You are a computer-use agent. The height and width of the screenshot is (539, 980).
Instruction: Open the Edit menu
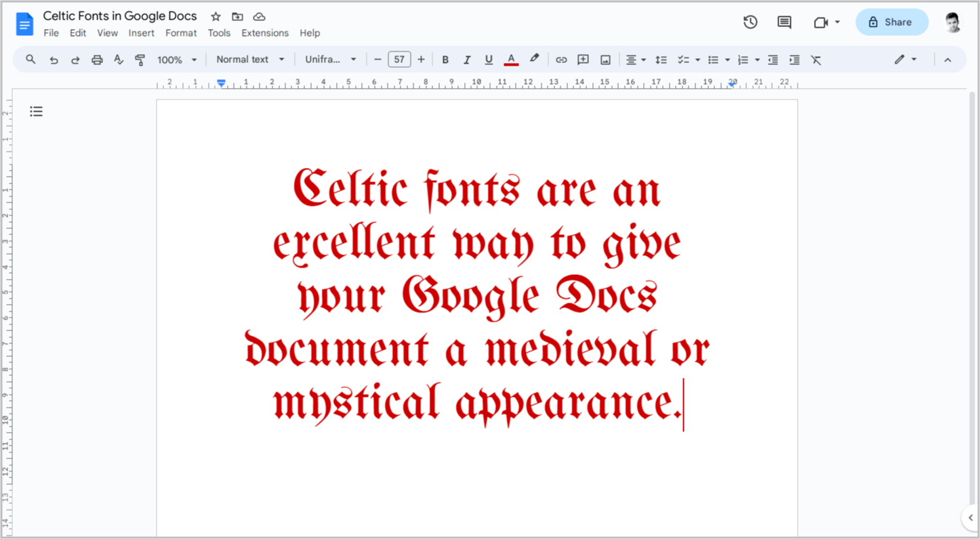(78, 33)
